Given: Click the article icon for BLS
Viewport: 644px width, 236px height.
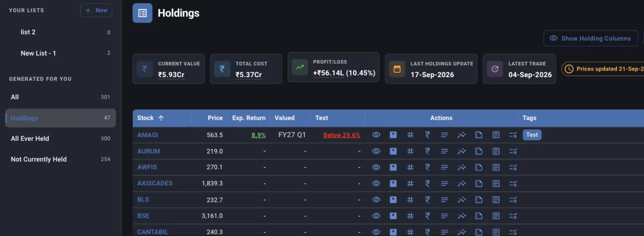Looking at the screenshot, I should [x=496, y=199].
